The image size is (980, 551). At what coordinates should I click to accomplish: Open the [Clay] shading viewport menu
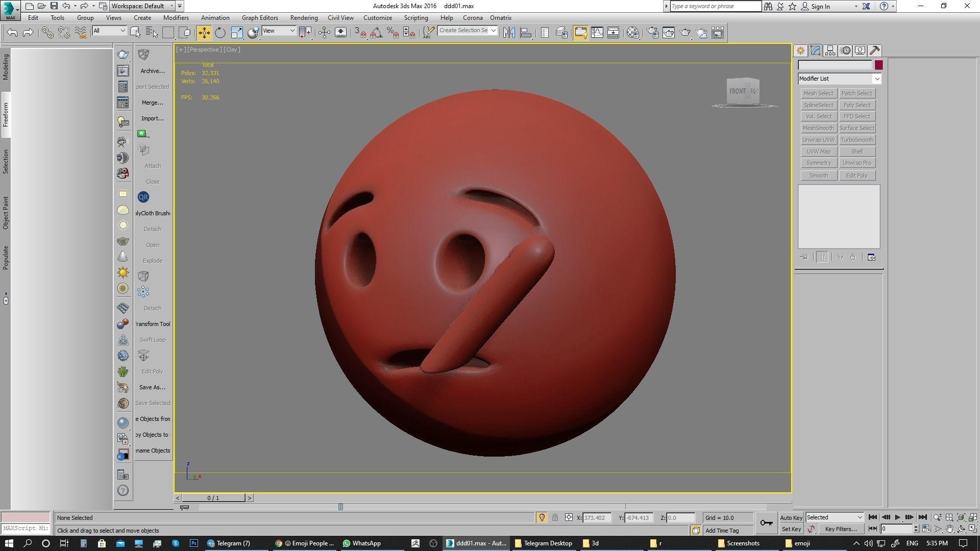[x=232, y=49]
